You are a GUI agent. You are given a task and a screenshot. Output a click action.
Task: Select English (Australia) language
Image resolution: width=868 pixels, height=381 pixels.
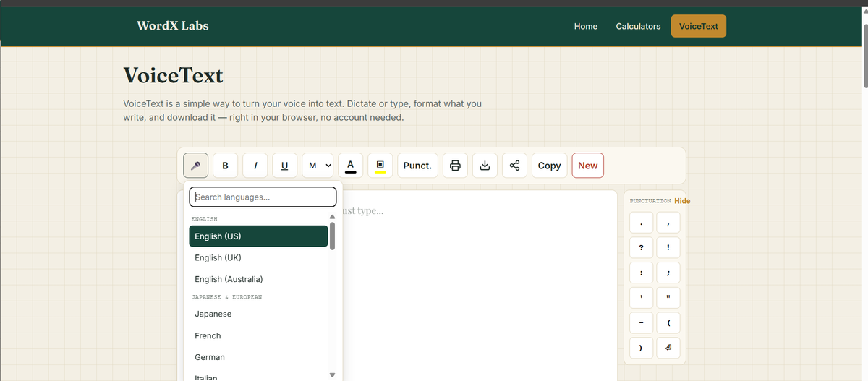[258, 279]
